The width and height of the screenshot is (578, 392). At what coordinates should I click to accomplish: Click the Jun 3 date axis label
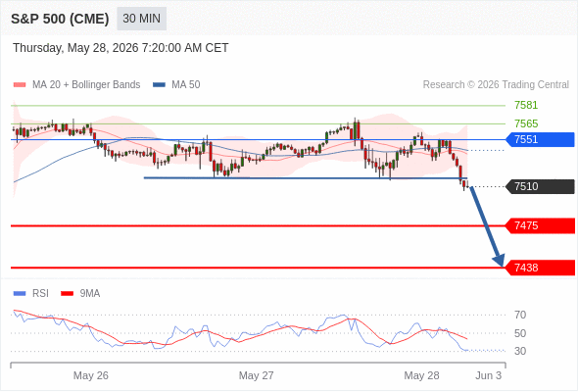pos(489,375)
